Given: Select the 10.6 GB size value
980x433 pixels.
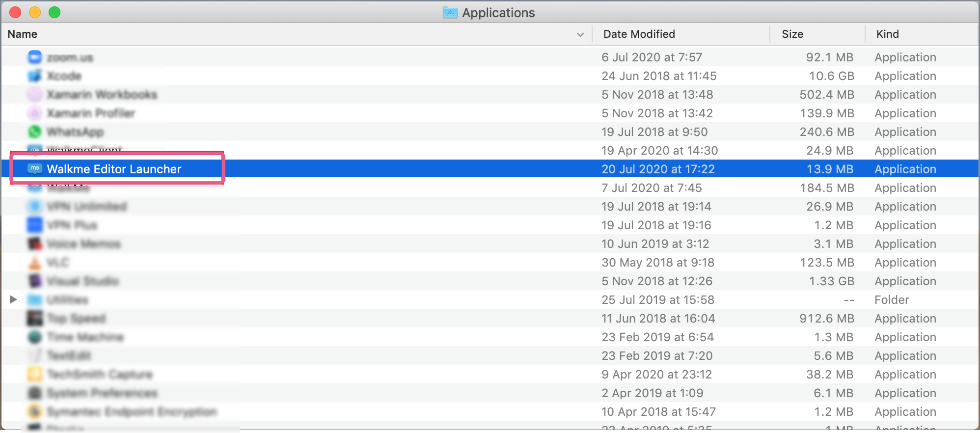Looking at the screenshot, I should click(x=832, y=76).
